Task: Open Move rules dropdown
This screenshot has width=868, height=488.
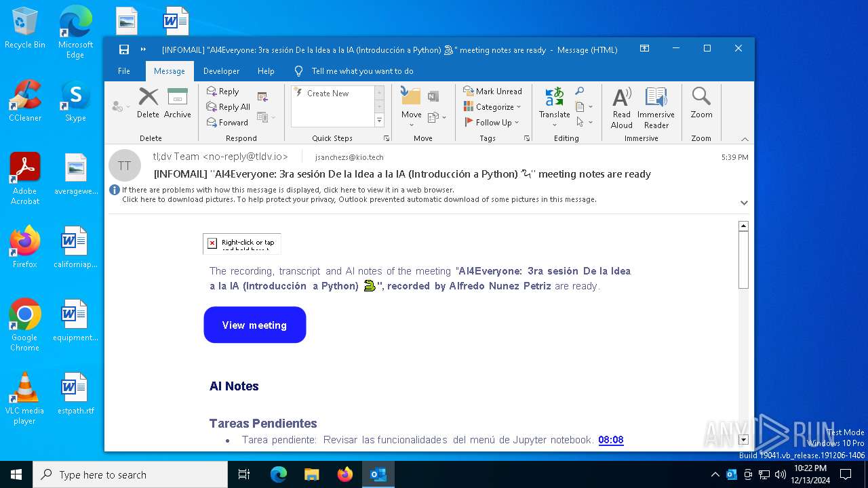Action: (x=437, y=117)
